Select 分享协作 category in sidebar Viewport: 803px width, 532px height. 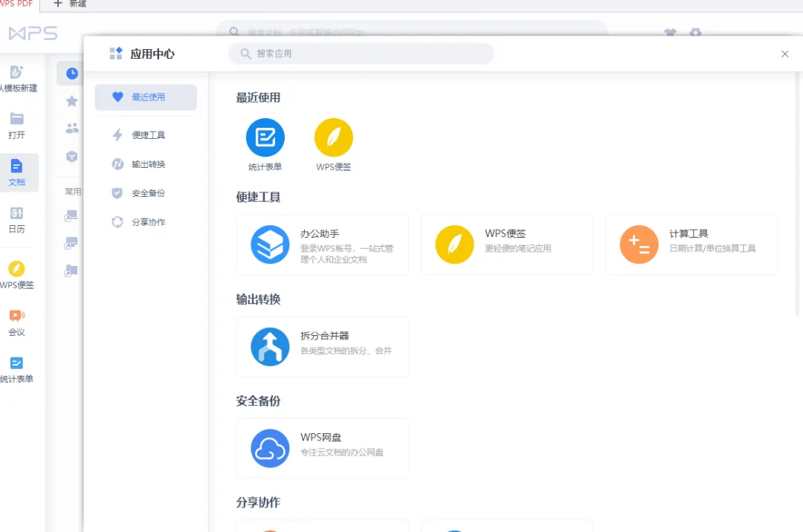tap(146, 222)
